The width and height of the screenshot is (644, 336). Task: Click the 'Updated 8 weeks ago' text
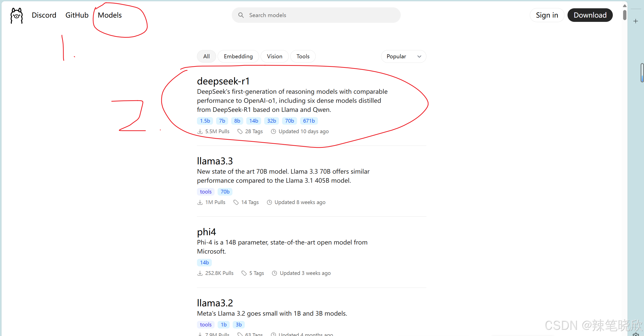coord(300,202)
